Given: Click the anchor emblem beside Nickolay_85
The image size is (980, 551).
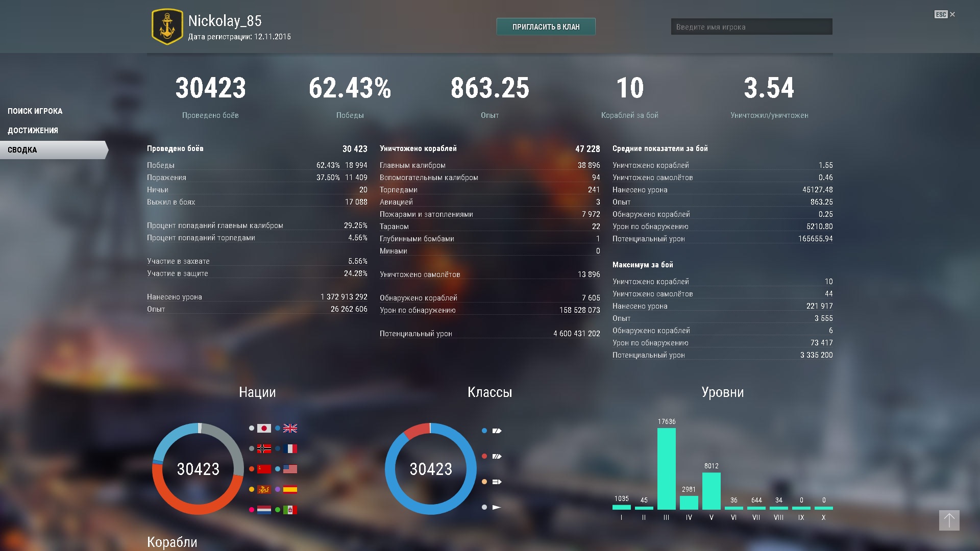Looking at the screenshot, I should click(167, 27).
